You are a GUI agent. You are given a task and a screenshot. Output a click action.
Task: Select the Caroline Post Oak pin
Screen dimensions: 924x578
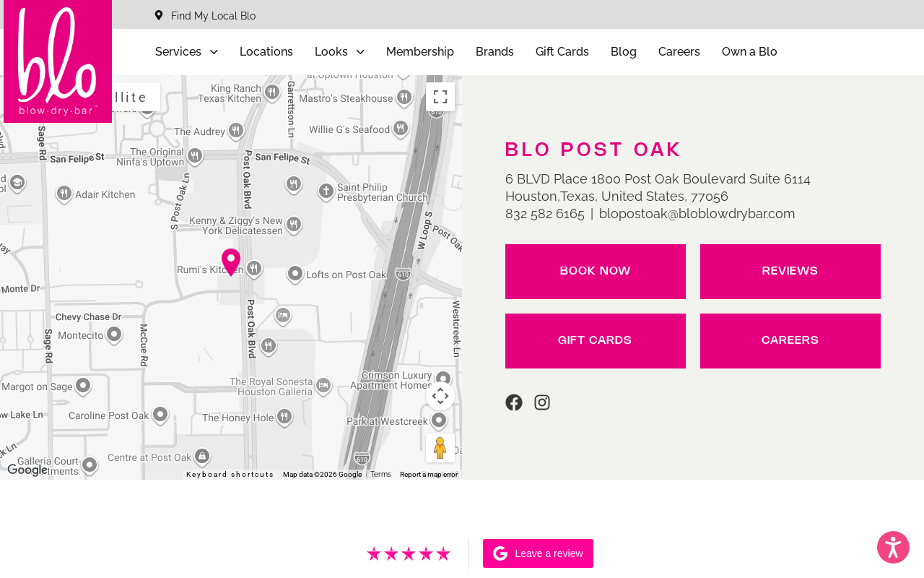tap(160, 415)
